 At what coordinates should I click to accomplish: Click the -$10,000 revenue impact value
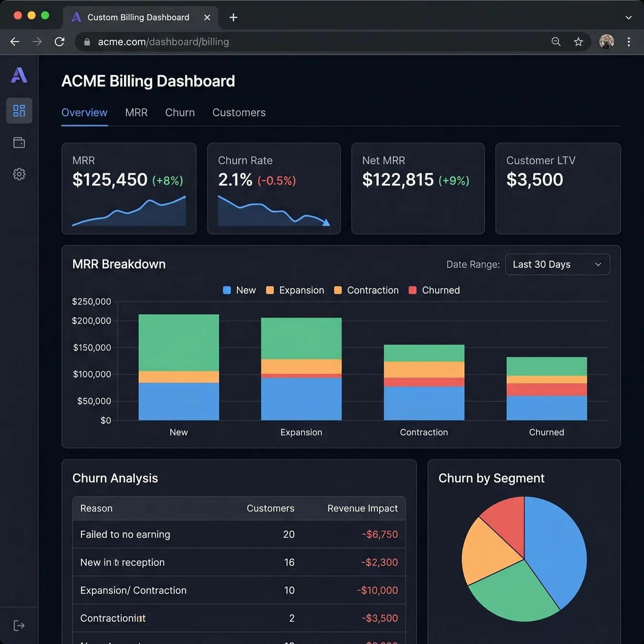coord(377,590)
